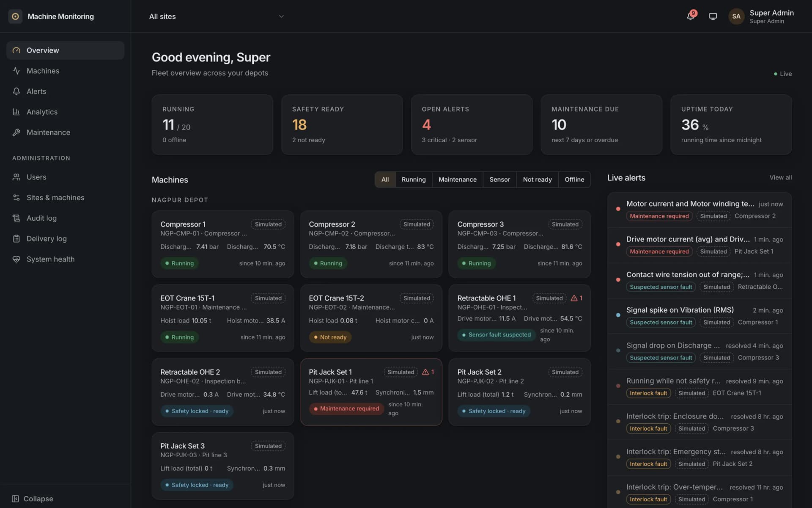This screenshot has height=508, width=812.
Task: Click the Super Admin profile name
Action: (771, 13)
